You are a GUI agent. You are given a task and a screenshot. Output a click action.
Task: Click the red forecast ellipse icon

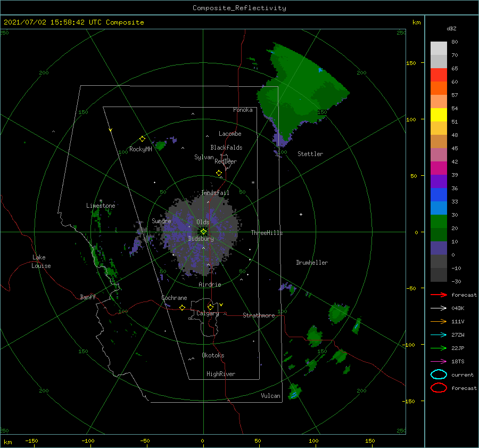point(439,388)
